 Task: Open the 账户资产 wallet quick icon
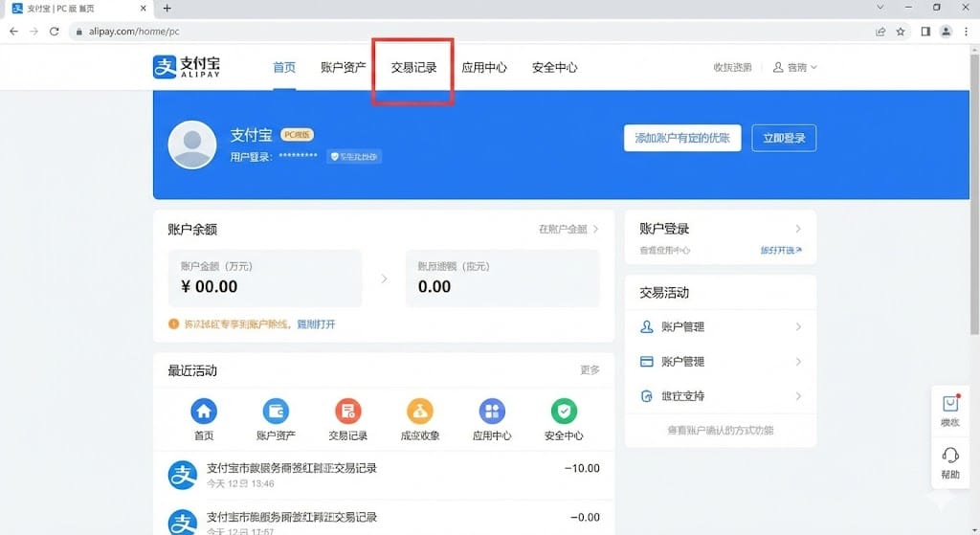[276, 412]
